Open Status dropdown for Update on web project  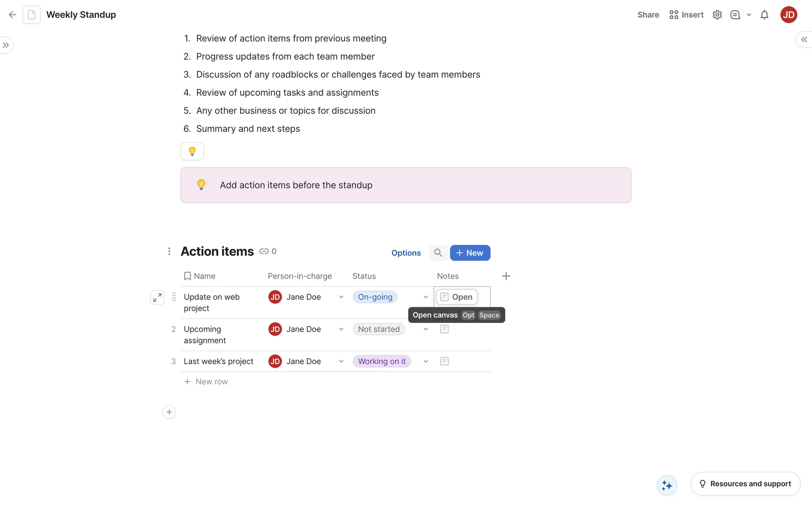[x=425, y=297]
